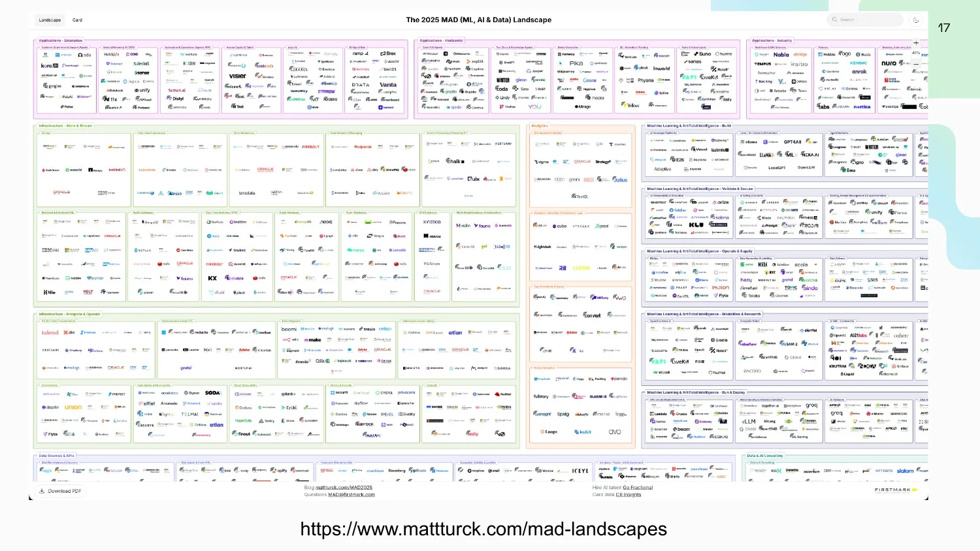
Task: Select the Pika logo
Action: (575, 63)
